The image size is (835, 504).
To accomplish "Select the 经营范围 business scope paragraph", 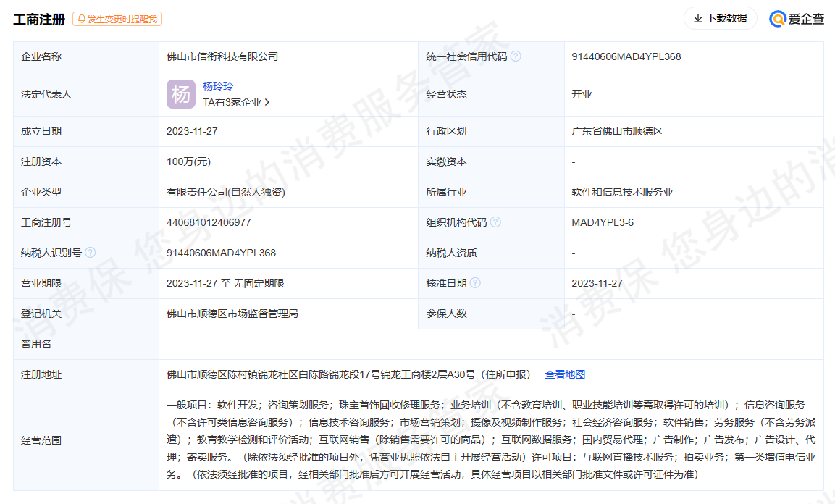I will point(491,440).
